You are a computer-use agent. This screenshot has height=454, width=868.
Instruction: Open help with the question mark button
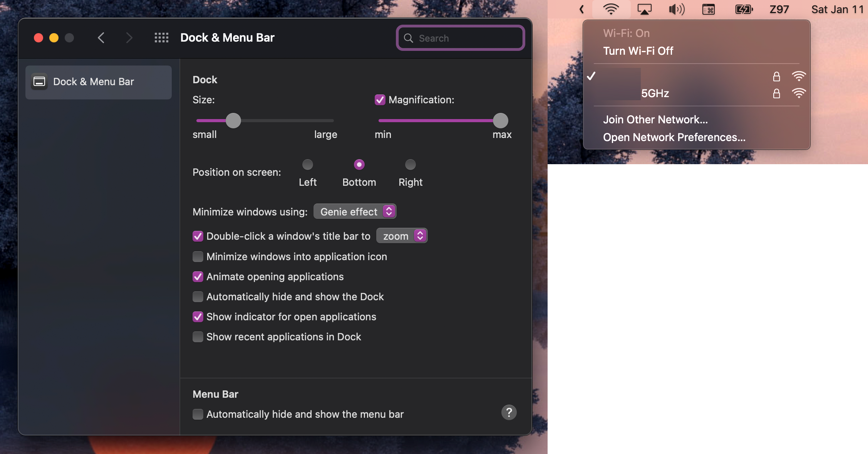pos(509,412)
